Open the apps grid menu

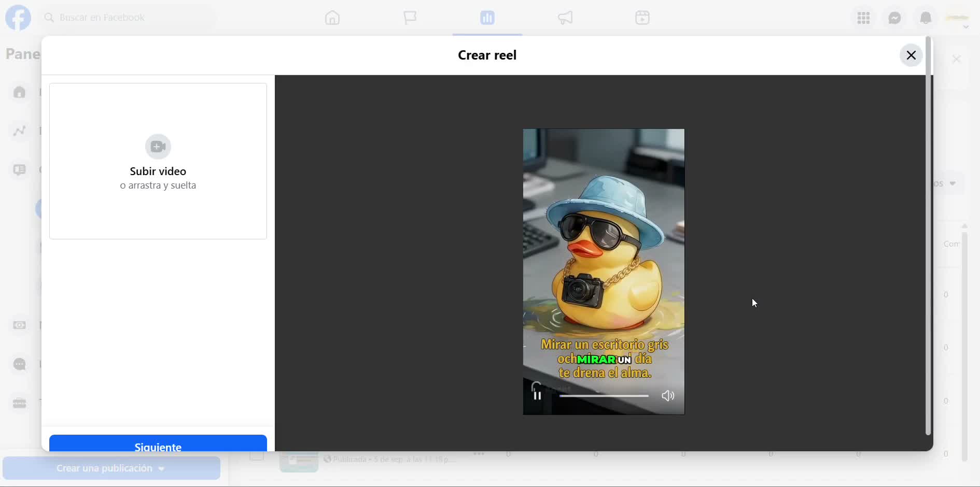(x=864, y=18)
